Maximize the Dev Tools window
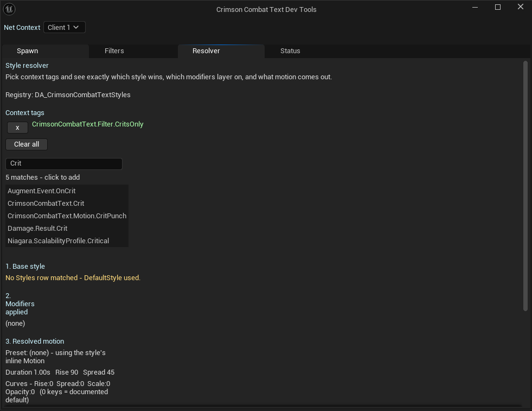 pyautogui.click(x=498, y=7)
